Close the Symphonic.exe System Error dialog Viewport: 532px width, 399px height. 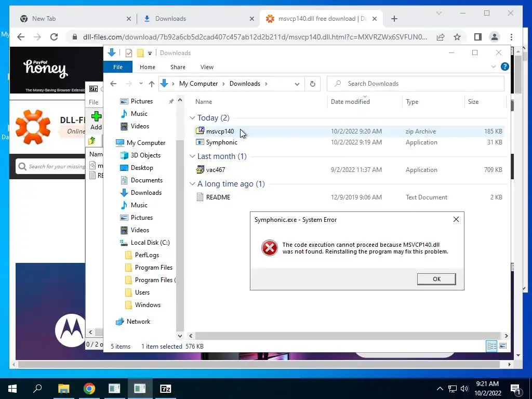456,220
